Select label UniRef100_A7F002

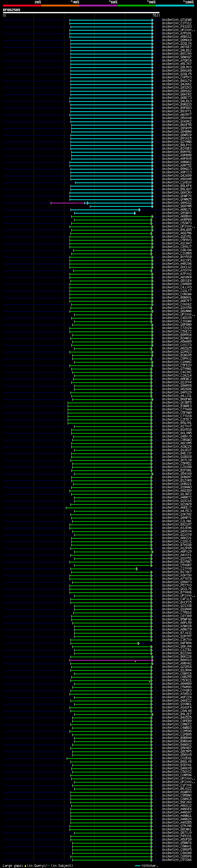tap(177, 274)
